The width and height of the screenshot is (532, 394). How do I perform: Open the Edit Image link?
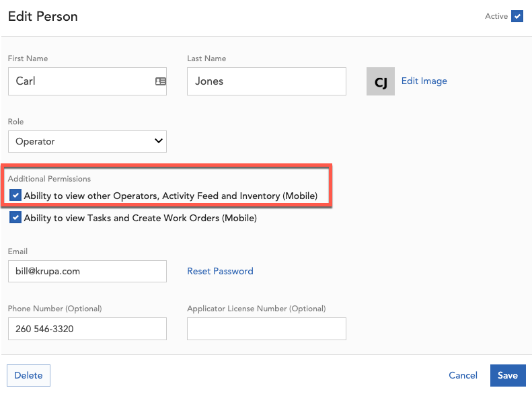(x=424, y=81)
